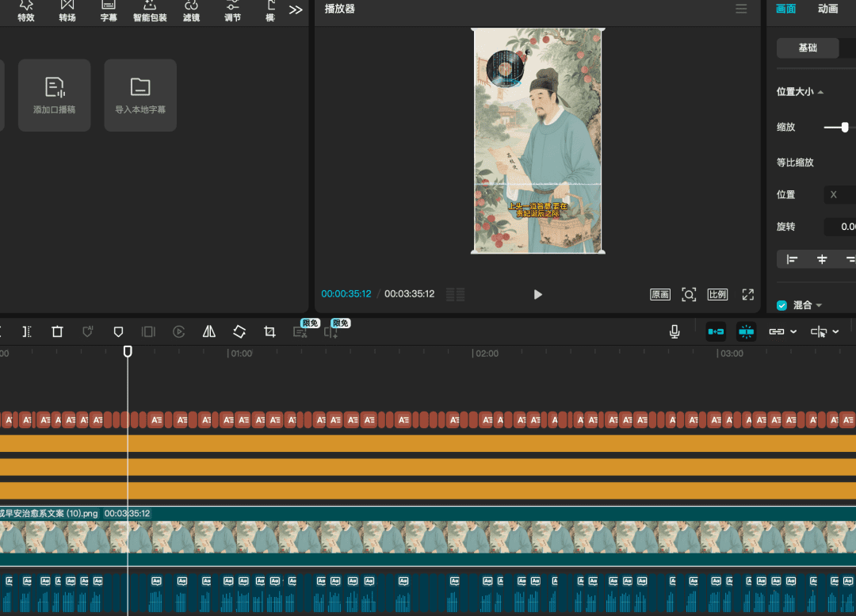Play the preview video
Screen dimensions: 856x616
pos(537,294)
